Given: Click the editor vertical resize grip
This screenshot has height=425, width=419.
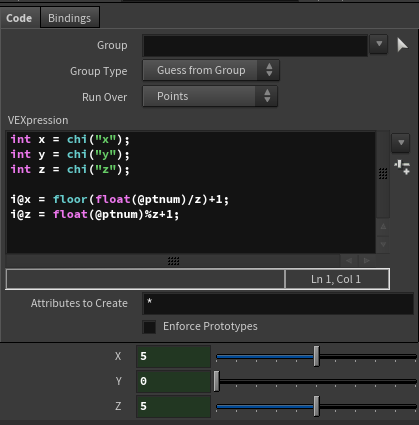Looking at the screenshot, I should click(383, 173).
